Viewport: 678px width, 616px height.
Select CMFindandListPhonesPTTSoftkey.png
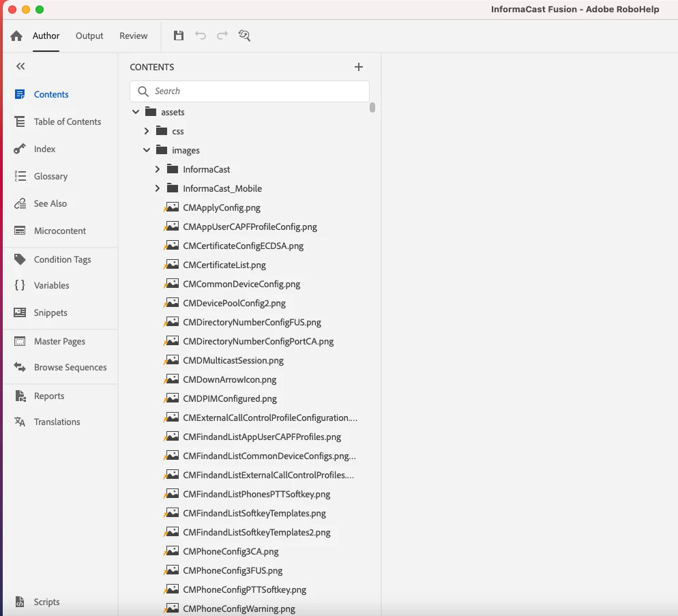(x=256, y=494)
